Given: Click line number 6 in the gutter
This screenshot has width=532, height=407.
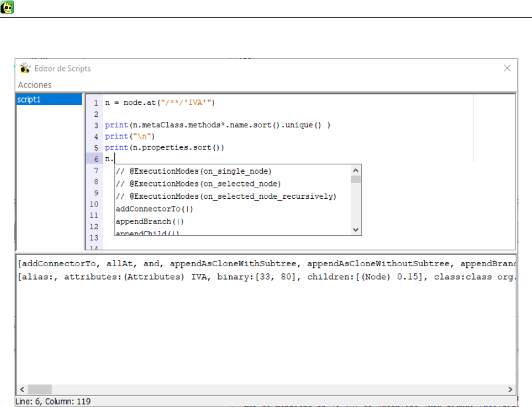Looking at the screenshot, I should pos(94,159).
